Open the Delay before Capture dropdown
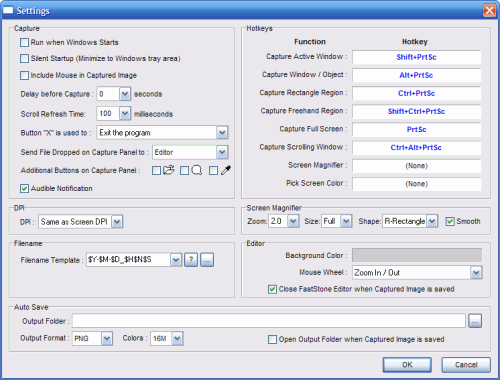The image size is (500, 380). click(x=125, y=94)
